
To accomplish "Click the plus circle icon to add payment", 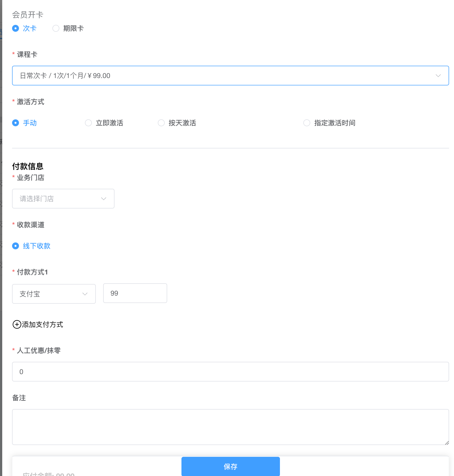I will point(17,324).
